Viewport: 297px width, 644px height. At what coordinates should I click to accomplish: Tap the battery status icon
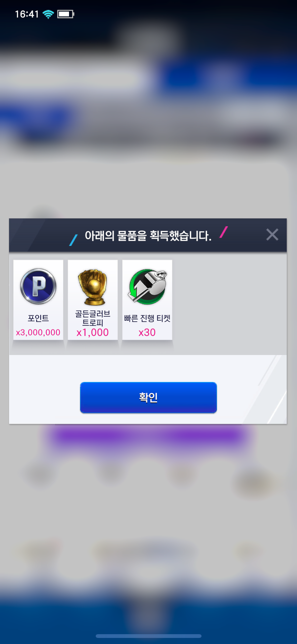point(66,14)
